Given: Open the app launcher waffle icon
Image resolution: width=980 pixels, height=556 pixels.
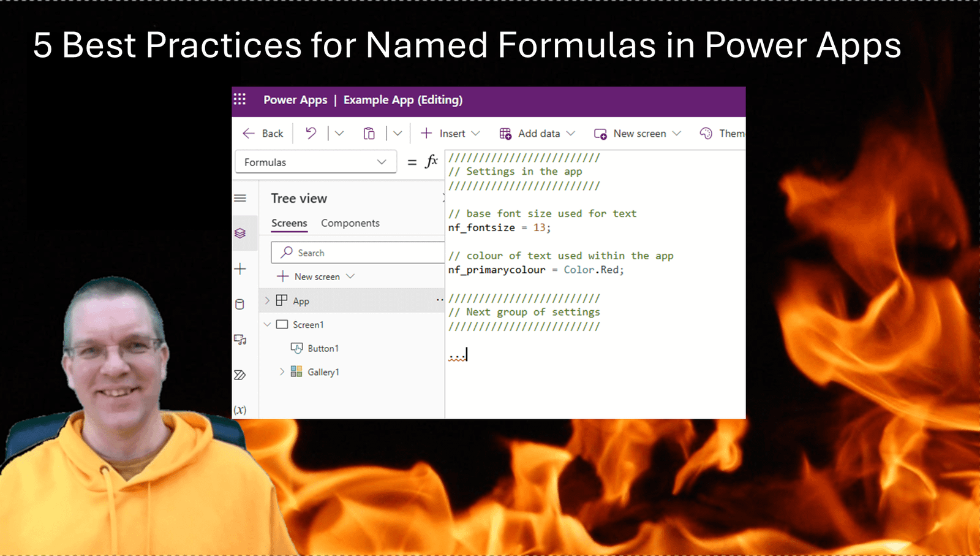Looking at the screenshot, I should (x=239, y=99).
